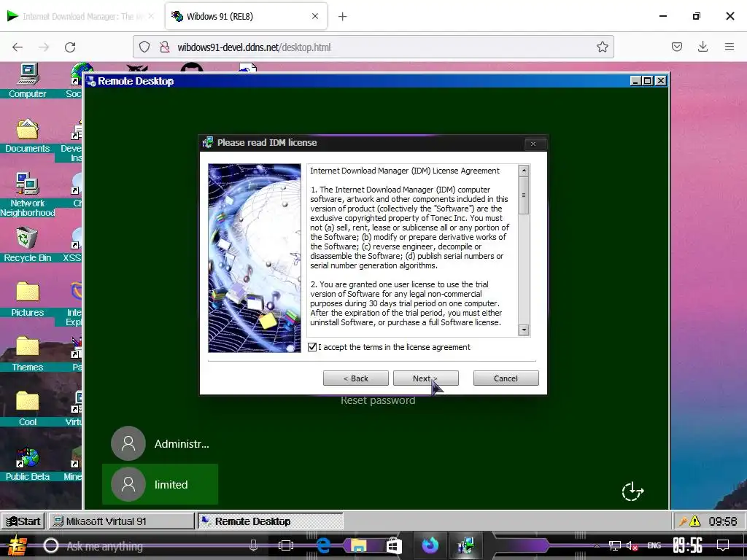Viewport: 747px width, 560px height.
Task: Click the Wibdows 91 Start button
Action: pyautogui.click(x=23, y=521)
